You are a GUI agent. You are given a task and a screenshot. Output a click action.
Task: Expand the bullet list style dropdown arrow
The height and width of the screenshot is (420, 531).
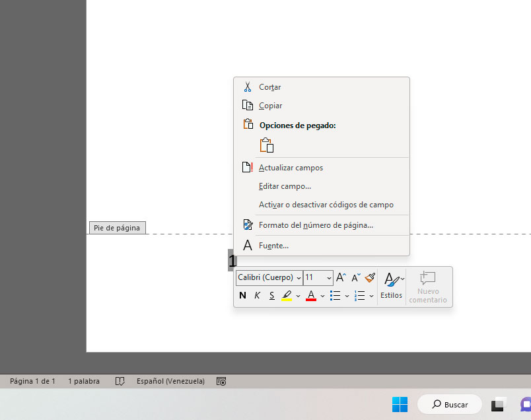click(347, 296)
